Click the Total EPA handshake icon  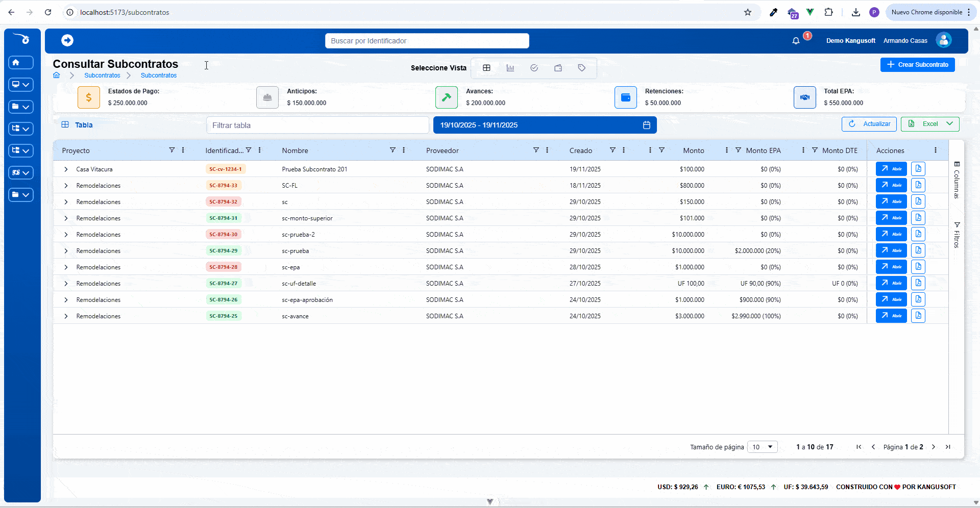click(x=805, y=97)
